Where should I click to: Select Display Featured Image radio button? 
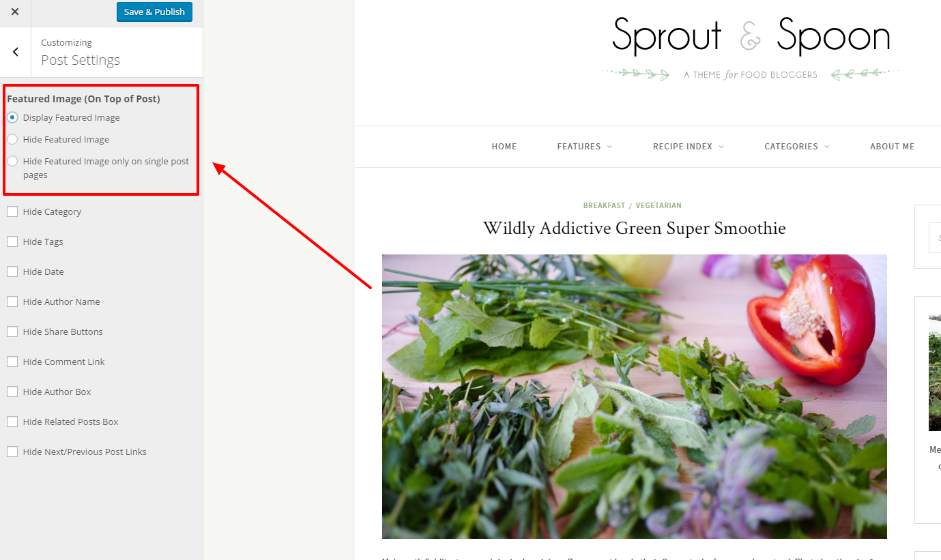(x=12, y=117)
